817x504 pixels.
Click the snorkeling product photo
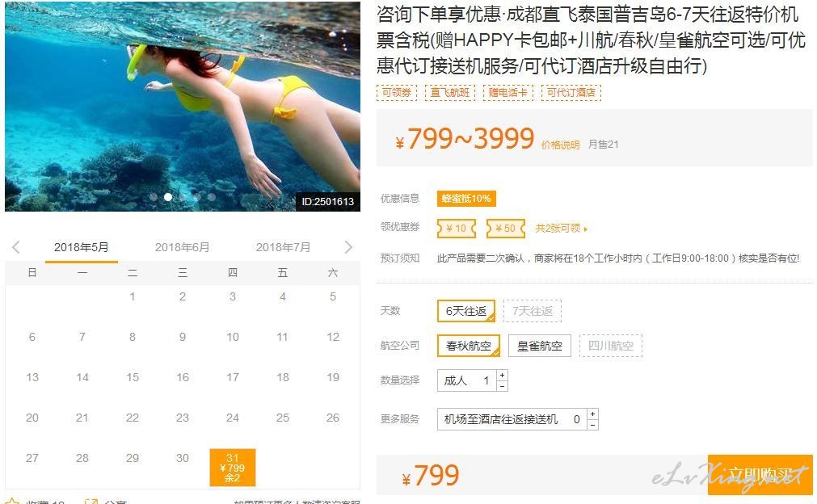[183, 107]
